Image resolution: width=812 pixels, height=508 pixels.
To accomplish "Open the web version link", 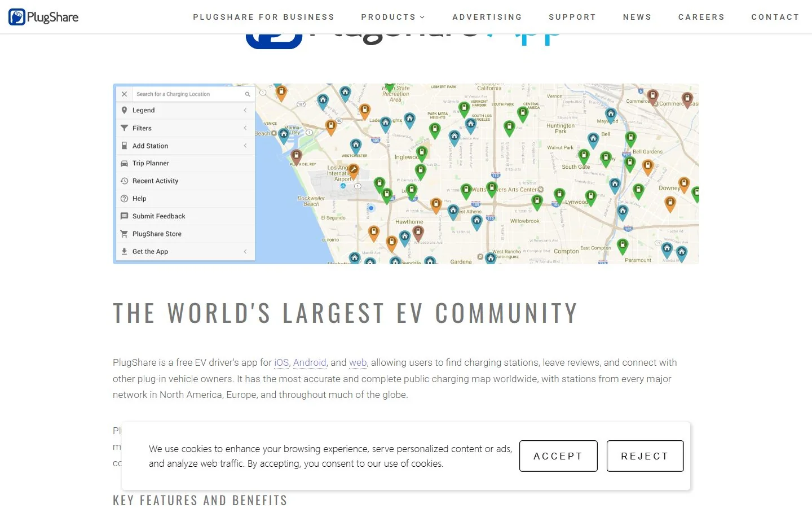I will tap(358, 362).
